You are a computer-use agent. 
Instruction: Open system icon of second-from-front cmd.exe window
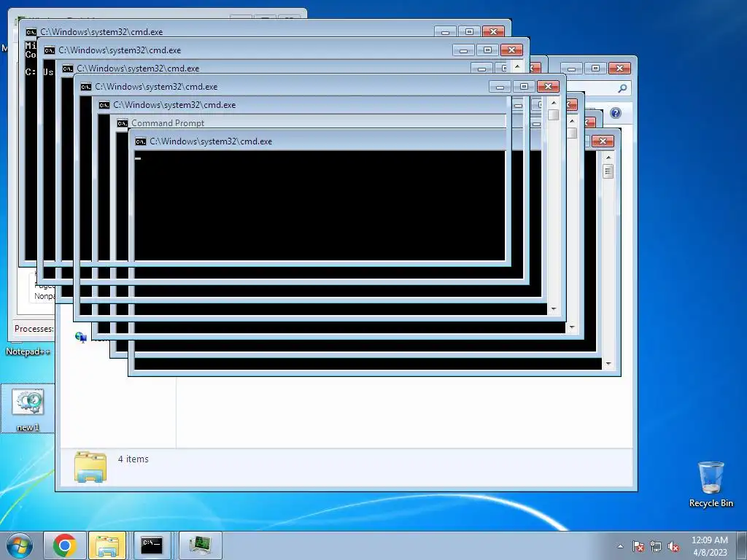49,50
